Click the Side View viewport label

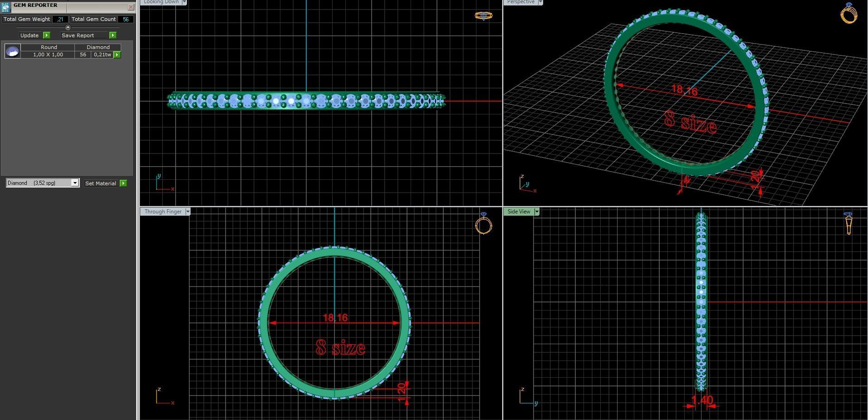[x=519, y=212]
